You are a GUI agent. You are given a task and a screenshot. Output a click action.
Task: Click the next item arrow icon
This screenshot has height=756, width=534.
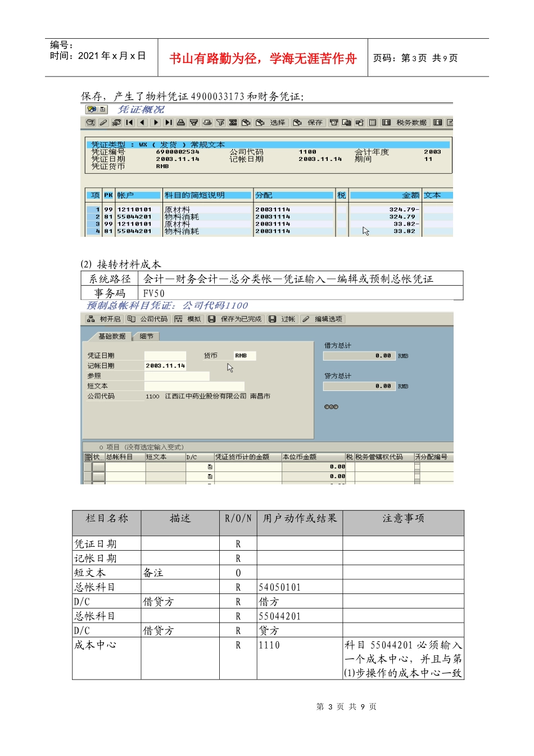coord(155,123)
